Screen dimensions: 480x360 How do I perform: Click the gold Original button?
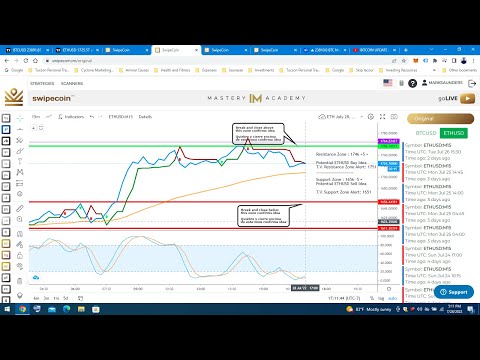tap(440, 119)
